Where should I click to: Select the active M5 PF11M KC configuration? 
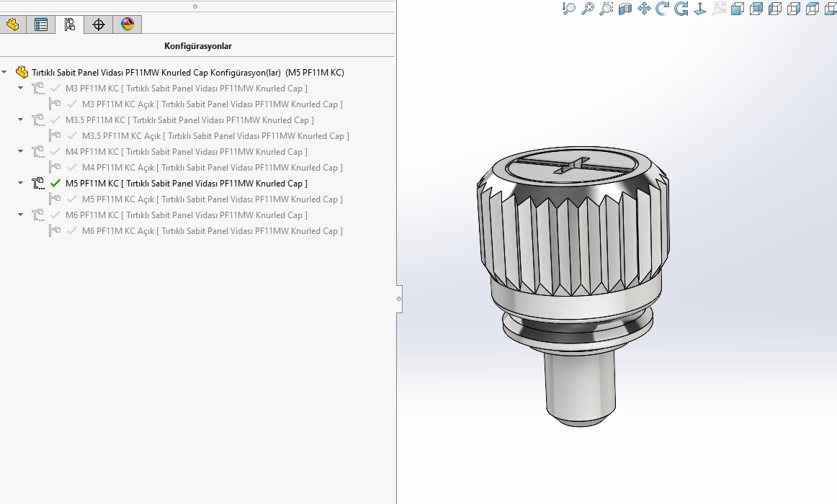coord(187,184)
